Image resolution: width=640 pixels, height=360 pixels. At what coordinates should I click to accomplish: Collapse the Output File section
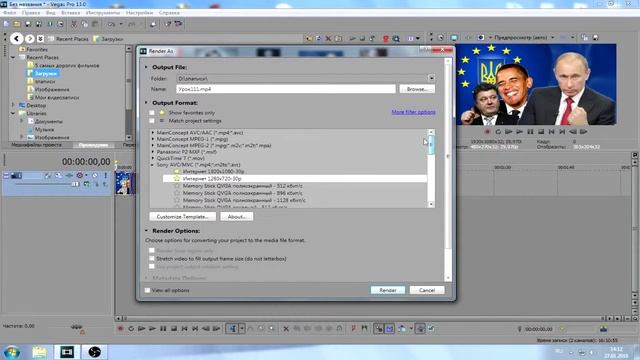146,67
